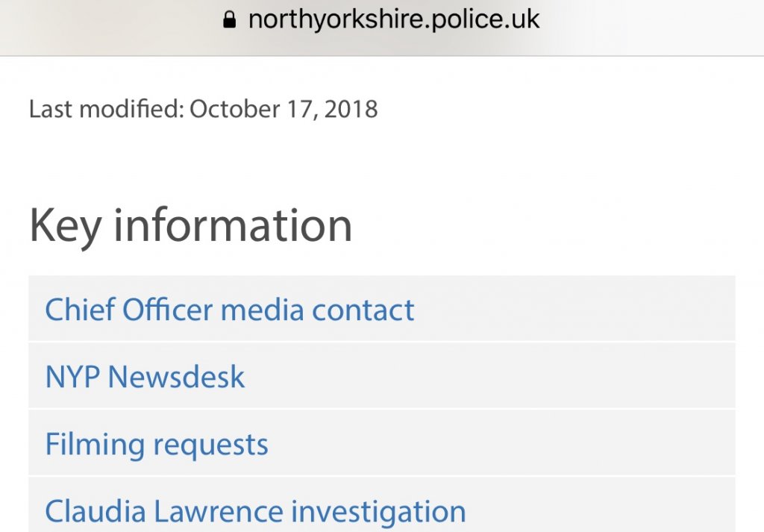764x532 pixels.
Task: Open the Chief Officer media contact link
Action: tap(230, 310)
